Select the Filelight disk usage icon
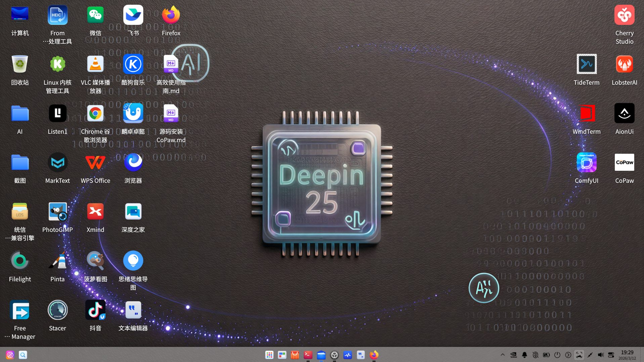This screenshot has height=362, width=644. [20, 260]
